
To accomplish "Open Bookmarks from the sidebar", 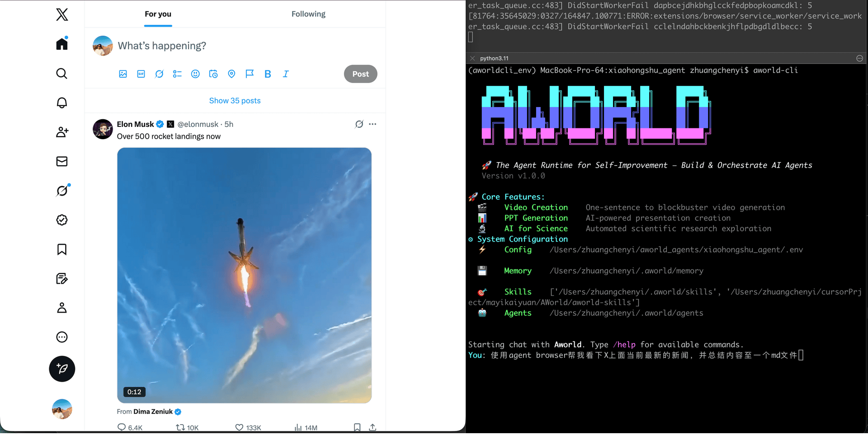I will [x=62, y=249].
